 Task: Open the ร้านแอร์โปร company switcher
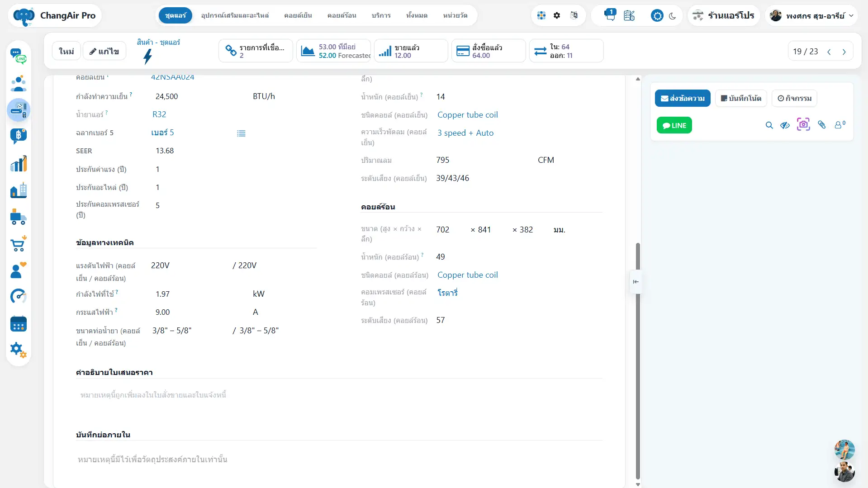[x=724, y=16]
